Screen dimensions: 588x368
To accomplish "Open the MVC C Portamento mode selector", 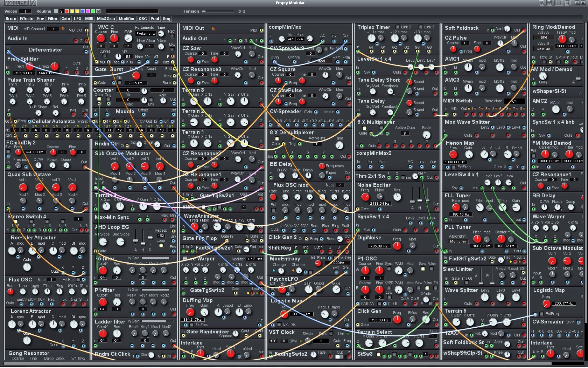I will [x=146, y=34].
